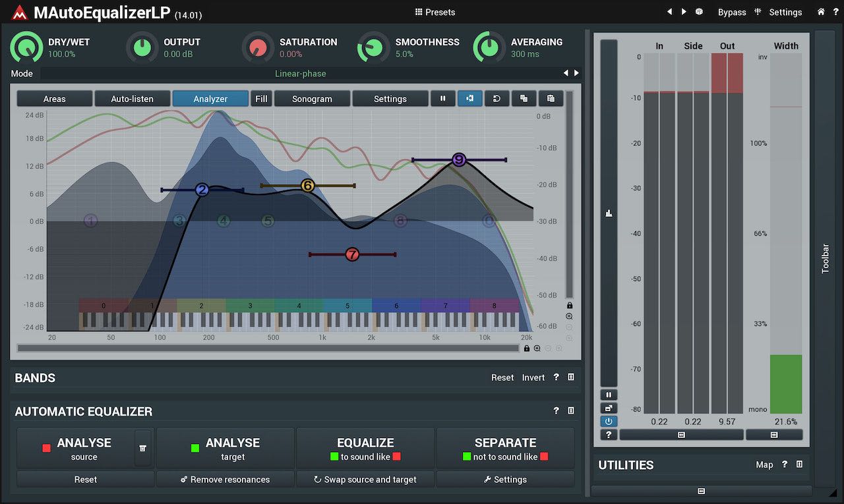Adjust the Dry/Wet knob

pos(26,47)
